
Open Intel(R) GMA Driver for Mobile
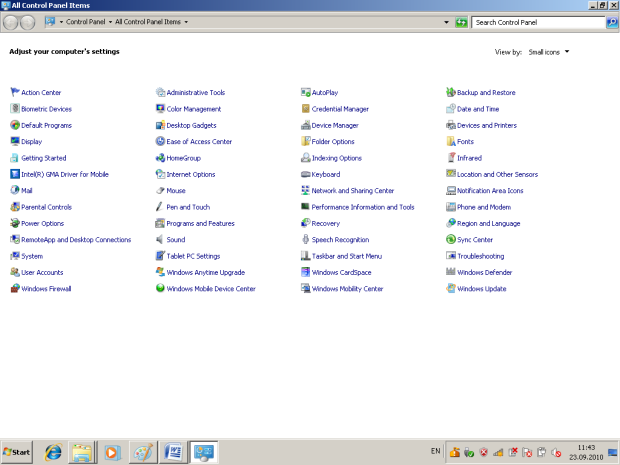65,174
